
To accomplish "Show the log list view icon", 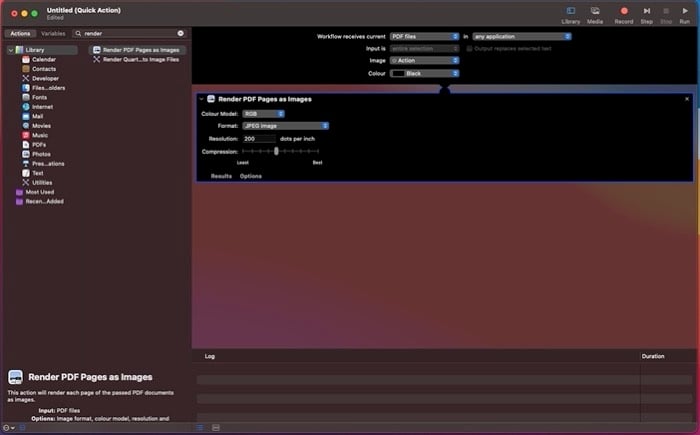I will click(200, 428).
